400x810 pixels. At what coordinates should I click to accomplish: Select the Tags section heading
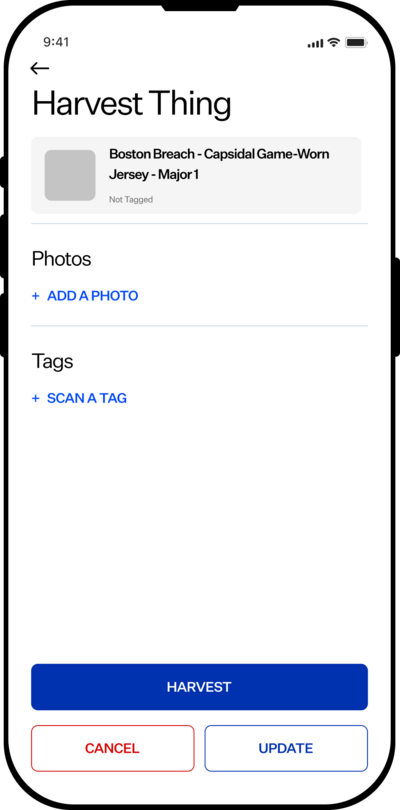pyautogui.click(x=52, y=361)
